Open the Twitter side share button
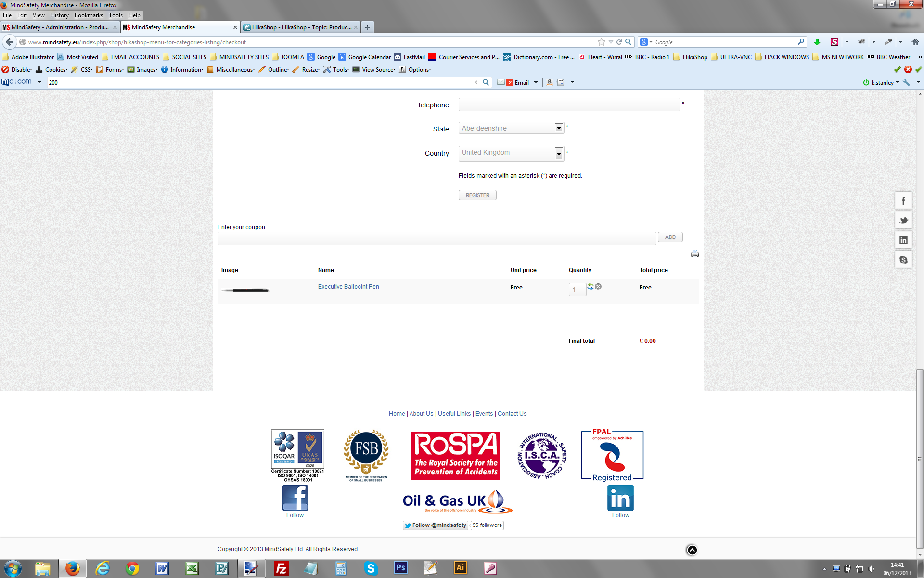This screenshot has width=924, height=578. tap(903, 221)
